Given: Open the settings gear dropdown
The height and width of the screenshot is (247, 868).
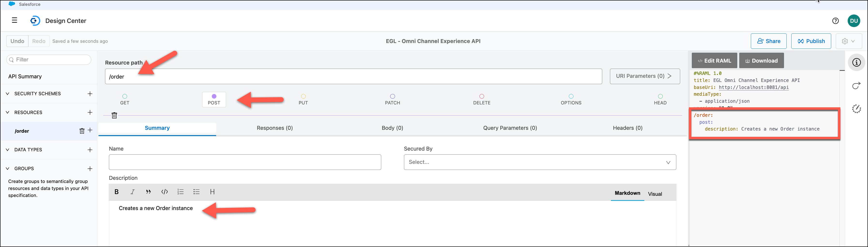Looking at the screenshot, I should [848, 41].
